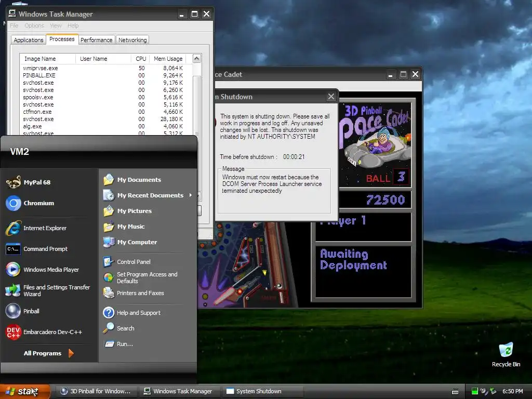
Task: Launch Pinball from the Start menu
Action: coord(22,311)
